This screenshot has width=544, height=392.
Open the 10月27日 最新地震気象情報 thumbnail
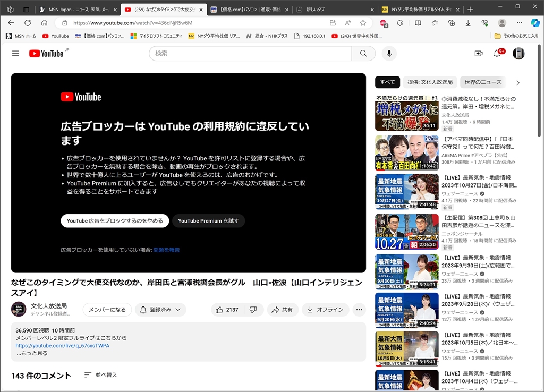[406, 192]
